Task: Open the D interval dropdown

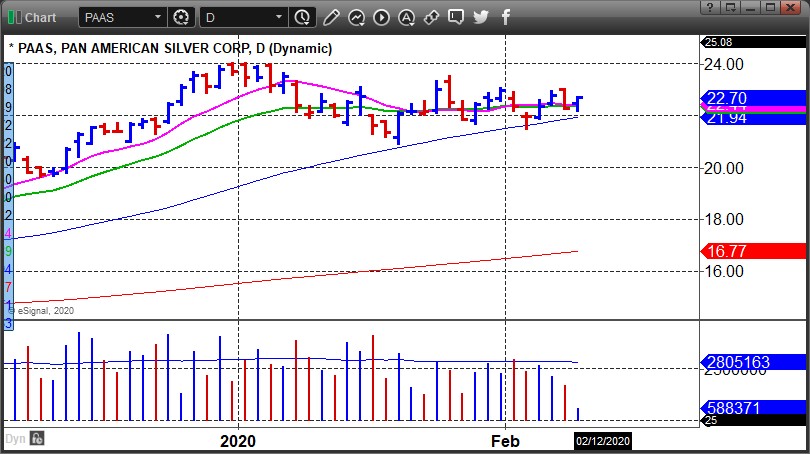Action: (279, 17)
